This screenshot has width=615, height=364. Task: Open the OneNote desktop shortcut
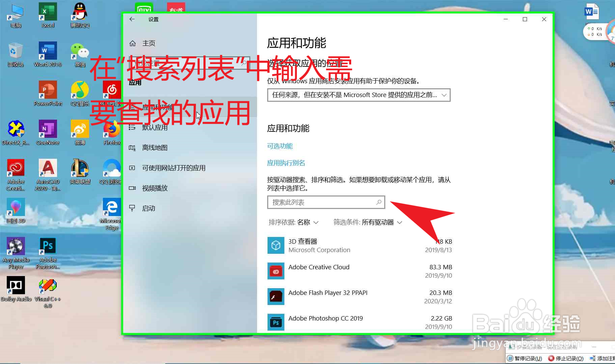point(48,132)
